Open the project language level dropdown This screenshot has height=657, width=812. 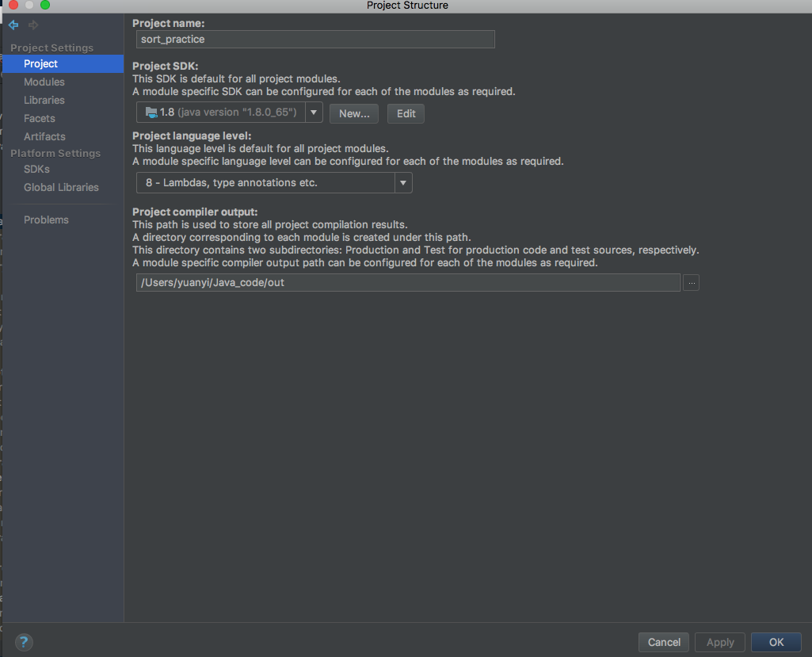403,182
